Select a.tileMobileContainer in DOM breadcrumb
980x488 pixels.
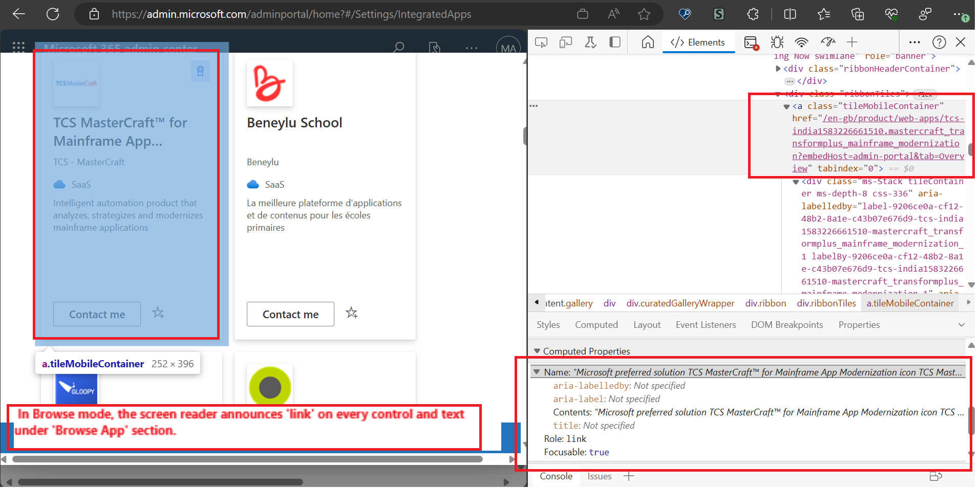pyautogui.click(x=910, y=303)
